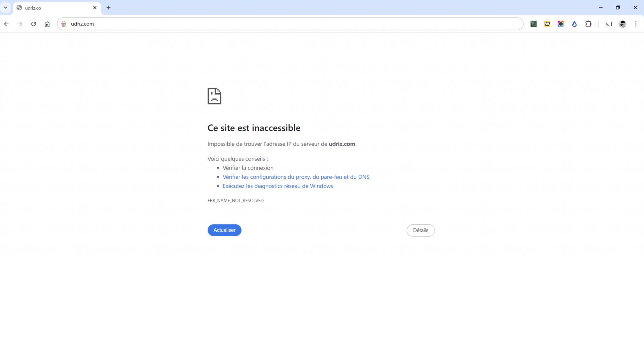Open the three-dot Chrome menu
The height and width of the screenshot is (347, 644).
click(x=636, y=24)
